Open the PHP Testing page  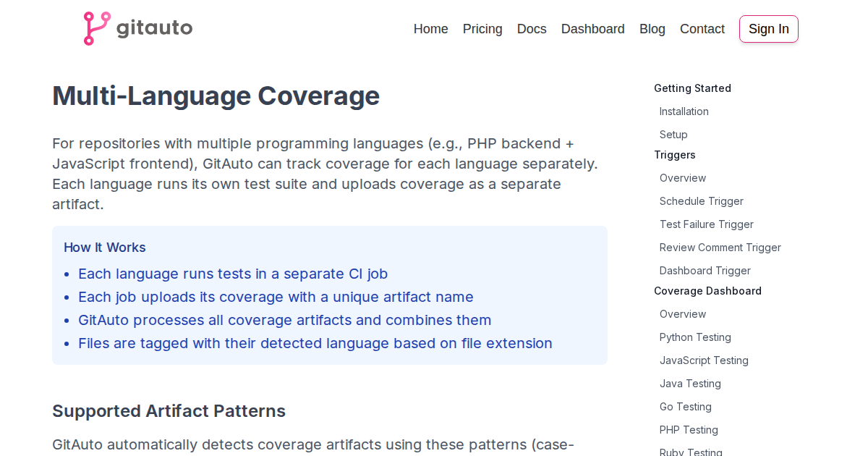point(689,430)
